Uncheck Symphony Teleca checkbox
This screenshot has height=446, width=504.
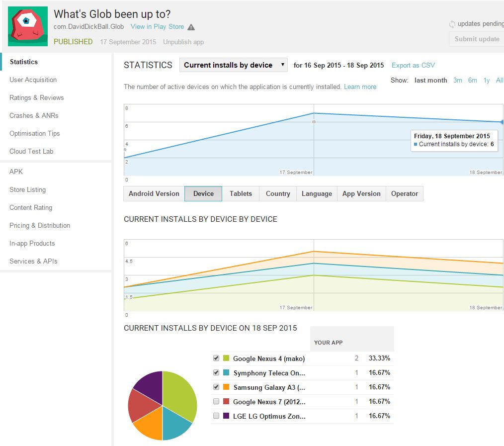click(x=216, y=373)
